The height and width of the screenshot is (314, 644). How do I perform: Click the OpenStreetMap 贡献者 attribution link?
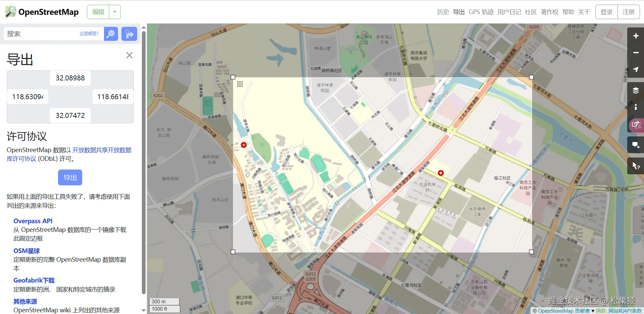point(564,311)
